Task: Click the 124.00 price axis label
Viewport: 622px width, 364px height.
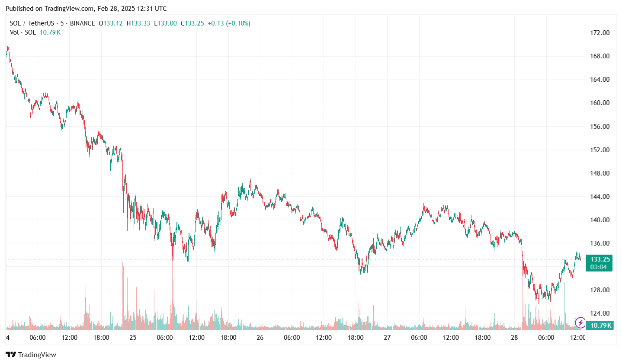Action: 600,313
